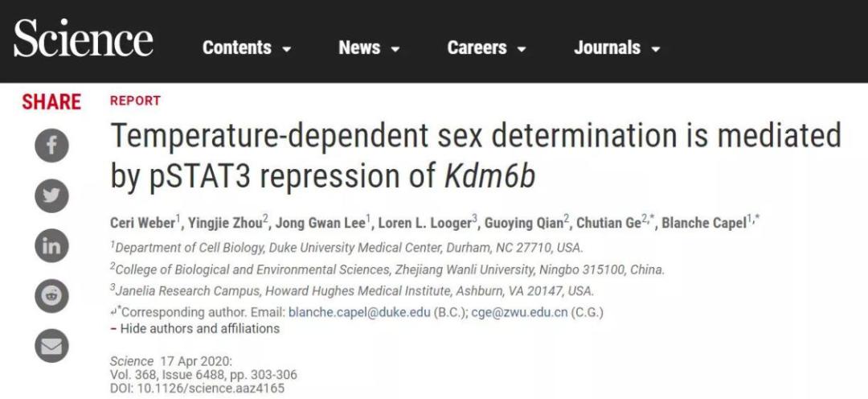Share article on Facebook
Viewport: 868px width, 399px height.
51,146
